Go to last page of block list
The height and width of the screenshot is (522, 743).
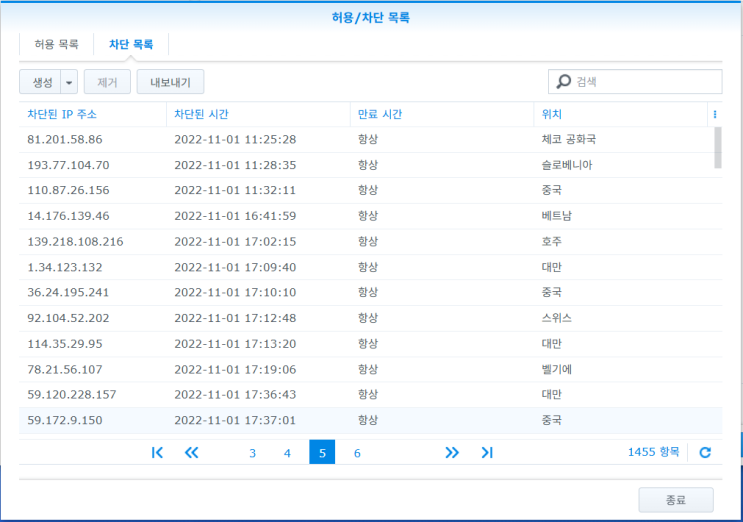pos(487,452)
